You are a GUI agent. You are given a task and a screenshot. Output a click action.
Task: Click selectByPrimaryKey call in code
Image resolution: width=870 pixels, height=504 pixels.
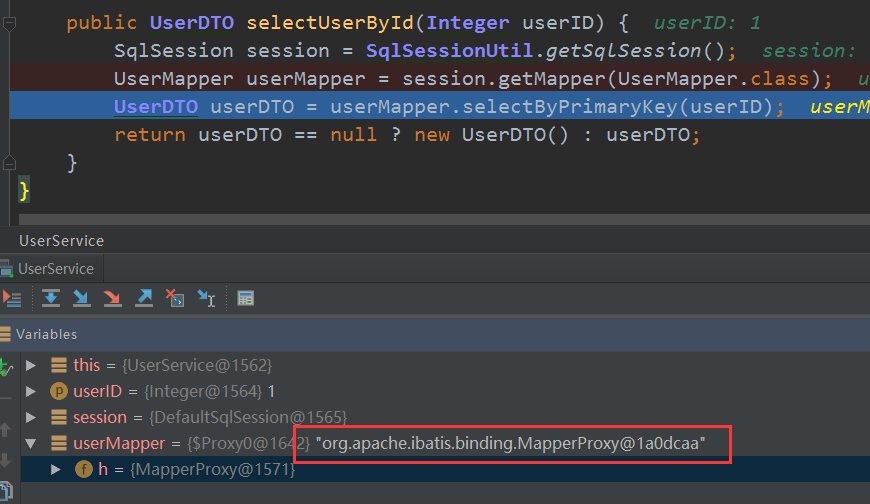(x=570, y=106)
